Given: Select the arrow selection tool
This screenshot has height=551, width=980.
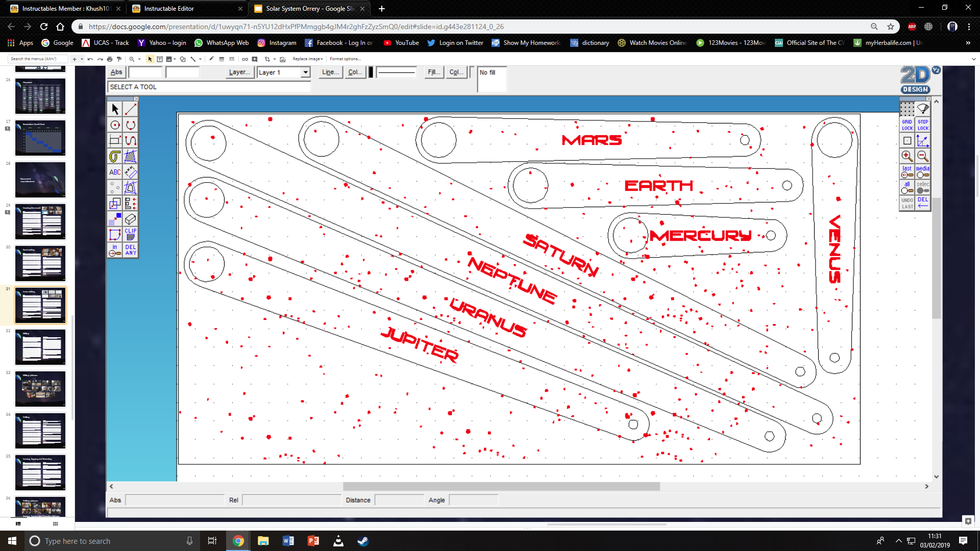Looking at the screenshot, I should coord(114,109).
